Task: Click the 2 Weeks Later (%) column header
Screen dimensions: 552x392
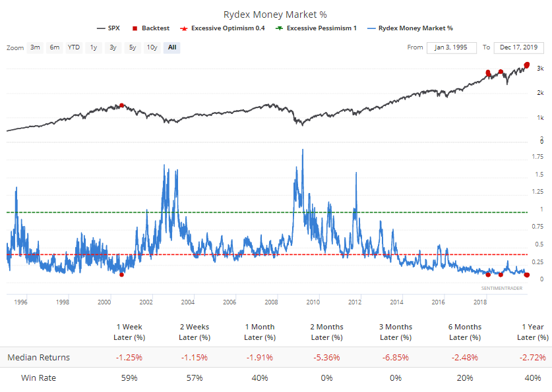Action: coord(195,332)
